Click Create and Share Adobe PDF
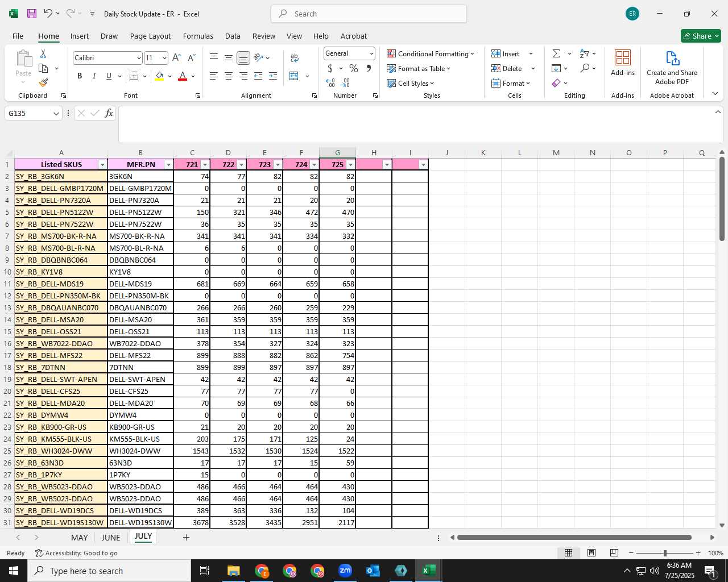The height and width of the screenshot is (582, 728). [672, 68]
